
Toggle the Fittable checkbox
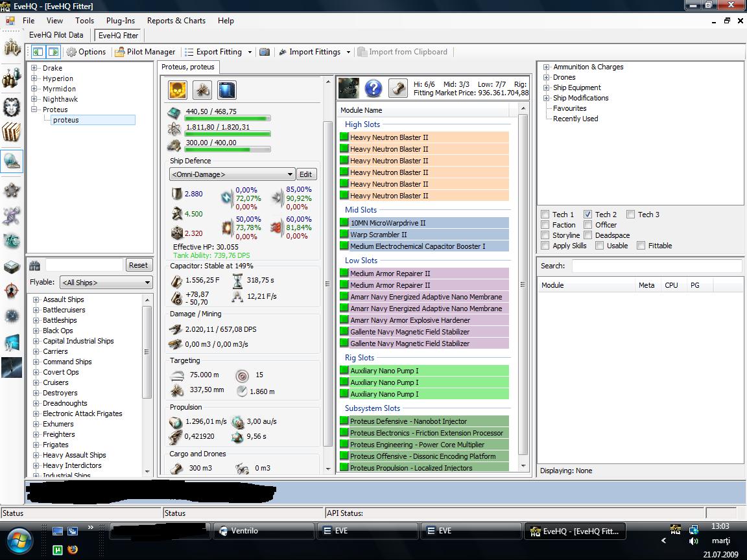point(641,246)
